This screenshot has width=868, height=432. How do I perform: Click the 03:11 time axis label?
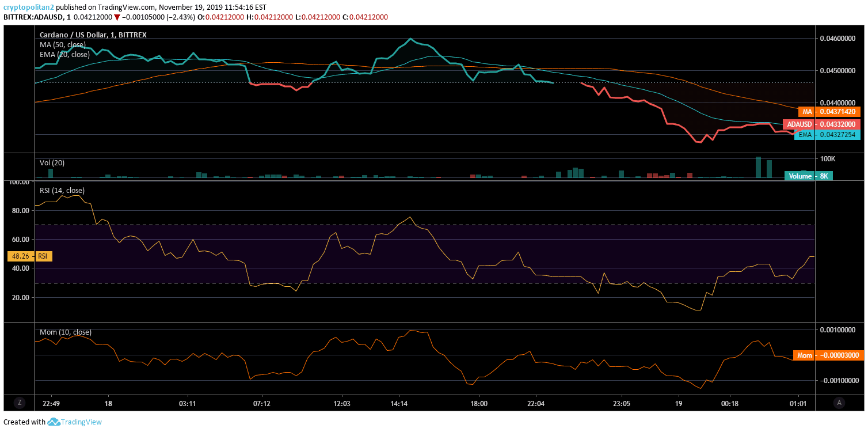point(188,404)
